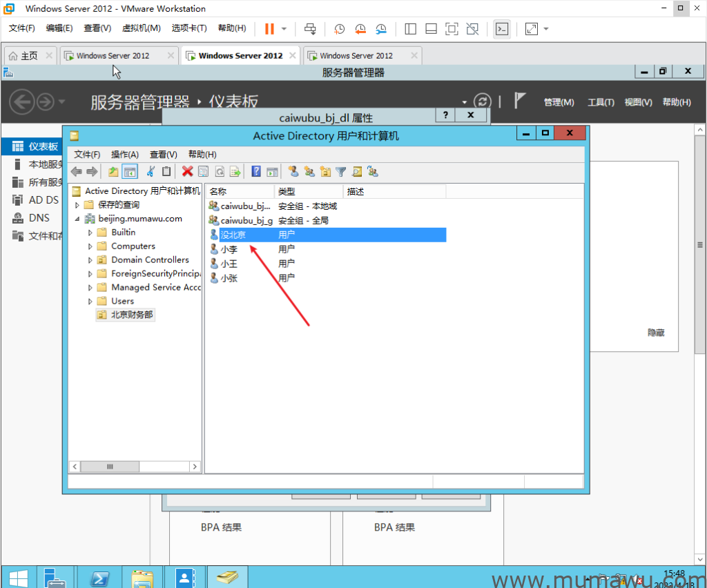Image resolution: width=707 pixels, height=588 pixels.
Task: Open the stretch display dropdown arrow
Action: (546, 29)
